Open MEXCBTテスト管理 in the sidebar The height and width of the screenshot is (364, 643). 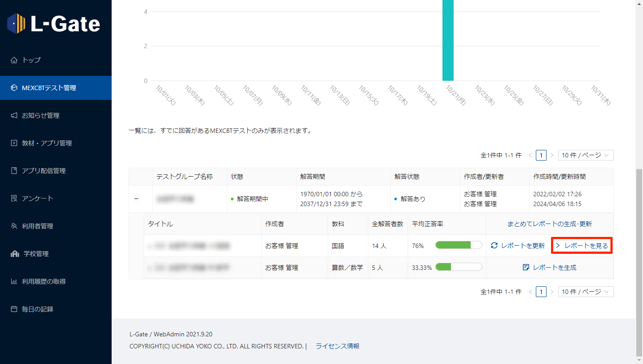tap(49, 88)
